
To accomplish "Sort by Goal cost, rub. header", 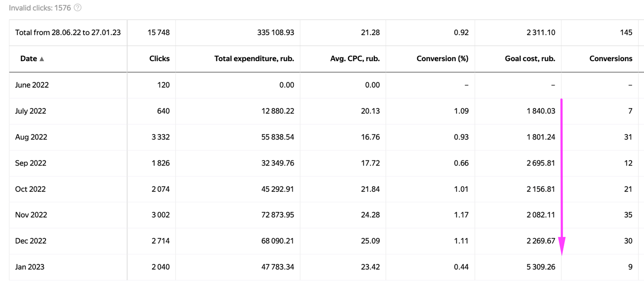I will [x=530, y=59].
